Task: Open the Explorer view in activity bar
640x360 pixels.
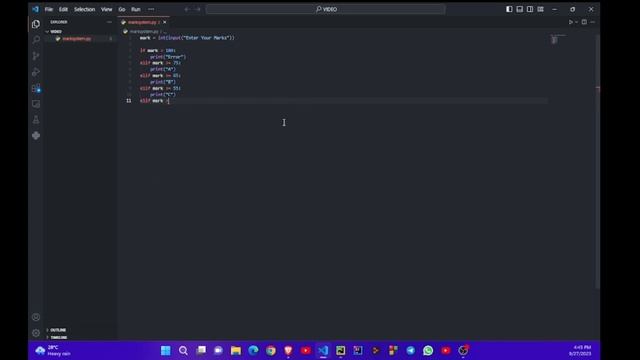Action: [x=36, y=24]
